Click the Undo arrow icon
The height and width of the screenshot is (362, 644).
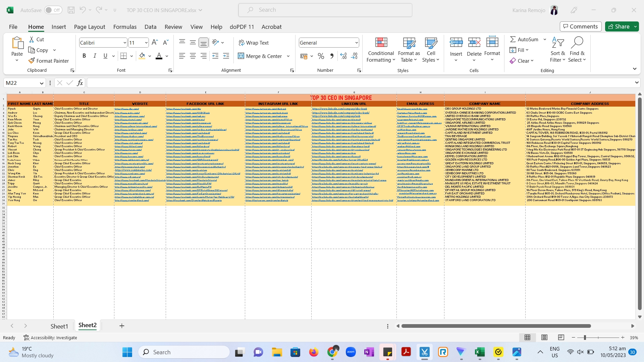pyautogui.click(x=83, y=10)
